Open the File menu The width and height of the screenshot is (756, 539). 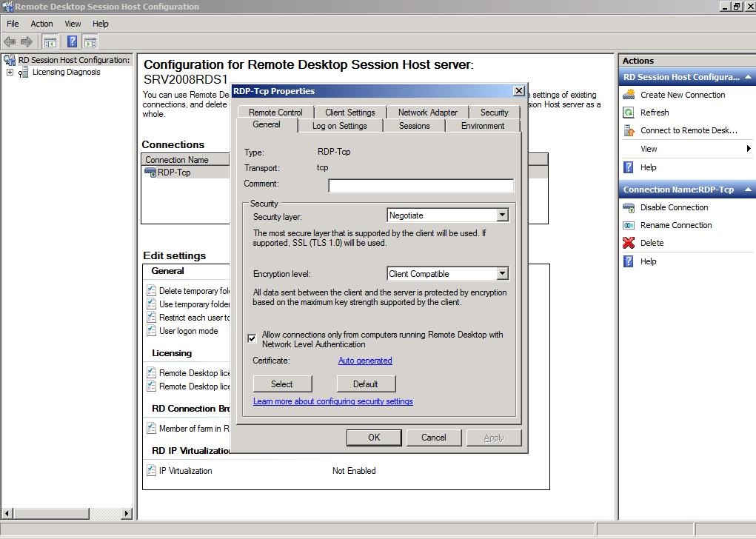click(13, 24)
